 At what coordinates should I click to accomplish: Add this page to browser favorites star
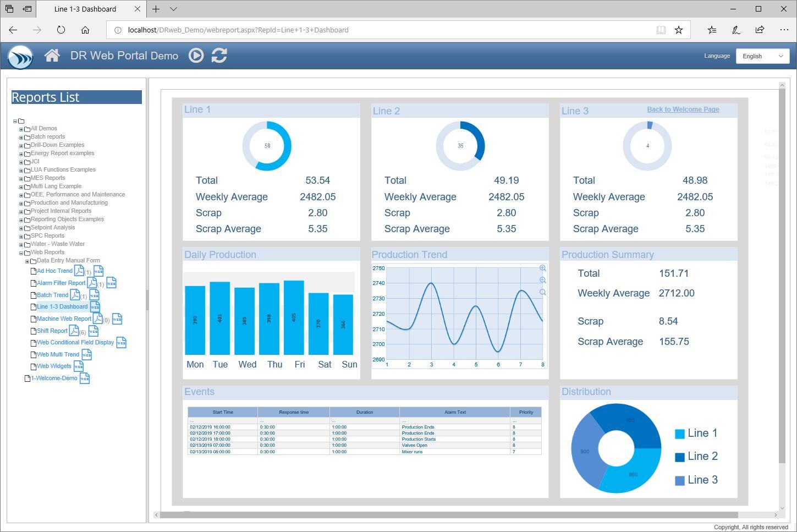[679, 30]
